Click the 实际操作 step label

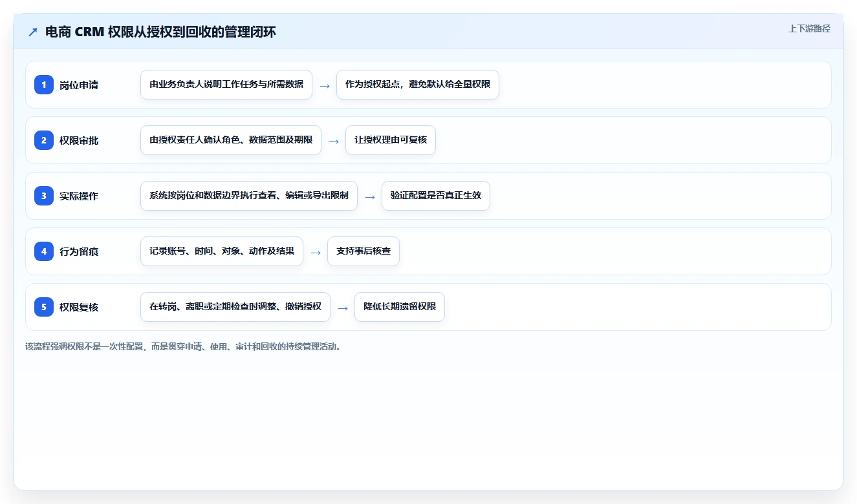coord(79,196)
